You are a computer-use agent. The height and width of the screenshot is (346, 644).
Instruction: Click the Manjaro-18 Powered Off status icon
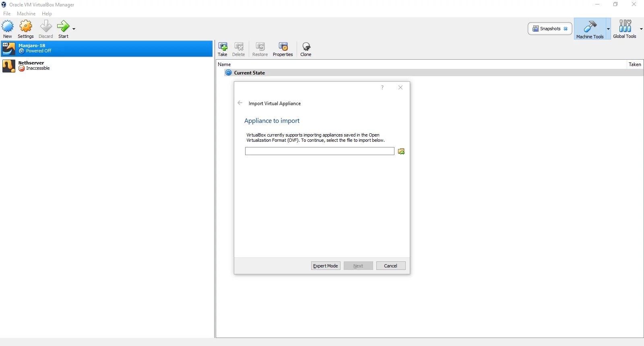(x=22, y=51)
